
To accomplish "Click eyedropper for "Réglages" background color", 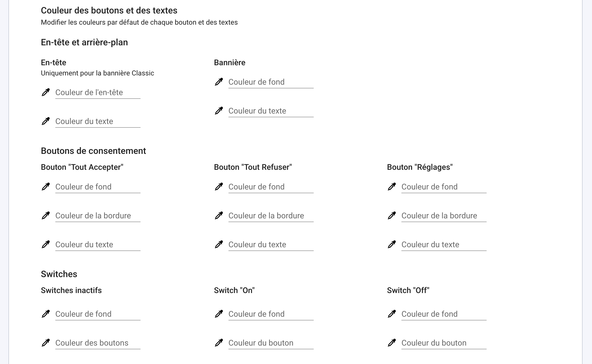I will (392, 187).
